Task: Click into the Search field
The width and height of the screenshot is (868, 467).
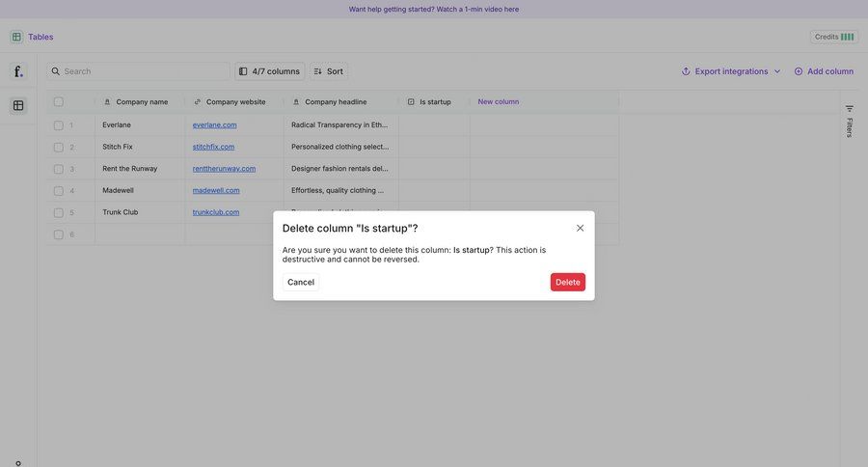Action: (138, 71)
